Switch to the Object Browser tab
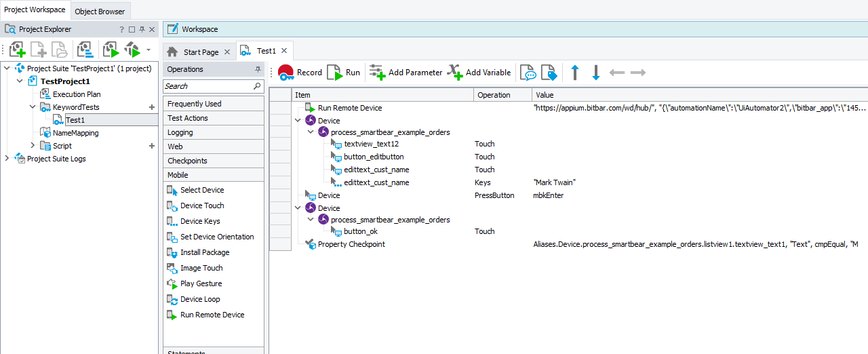The image size is (868, 354). click(x=100, y=12)
